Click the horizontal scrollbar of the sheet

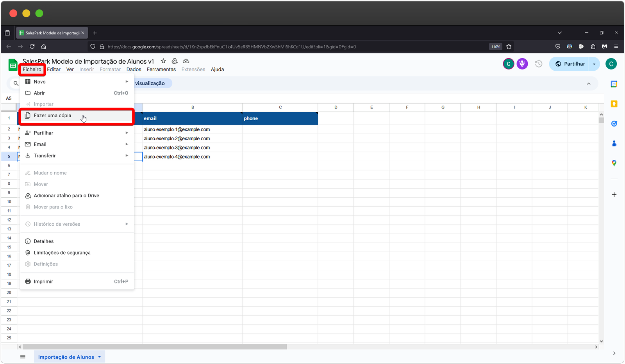pyautogui.click(x=155, y=347)
